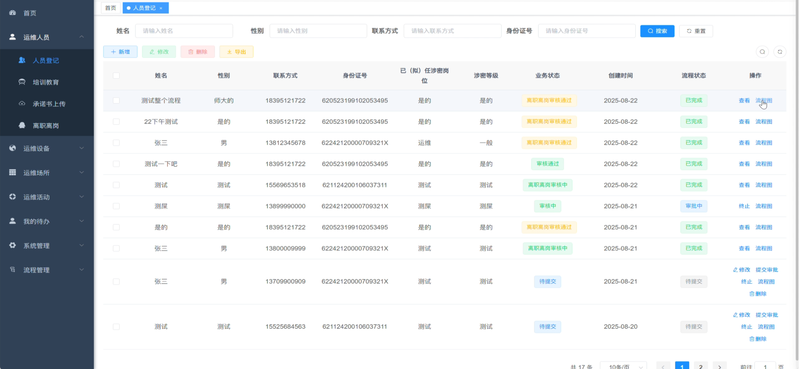Viewport: 800px width, 369px height.
Task: Click the 新增 add button
Action: click(x=120, y=52)
